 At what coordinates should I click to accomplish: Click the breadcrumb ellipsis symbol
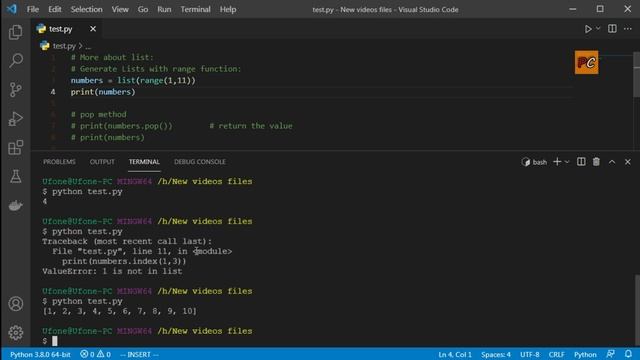coord(88,46)
